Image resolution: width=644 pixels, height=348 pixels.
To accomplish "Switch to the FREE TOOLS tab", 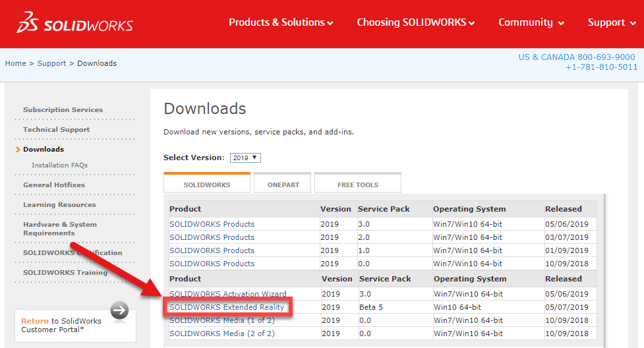I will [x=358, y=183].
